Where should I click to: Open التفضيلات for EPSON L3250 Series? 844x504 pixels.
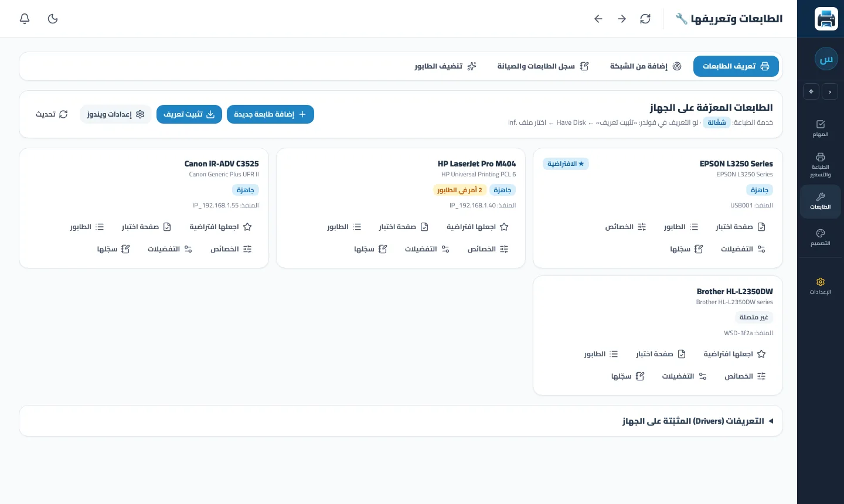pos(743,249)
